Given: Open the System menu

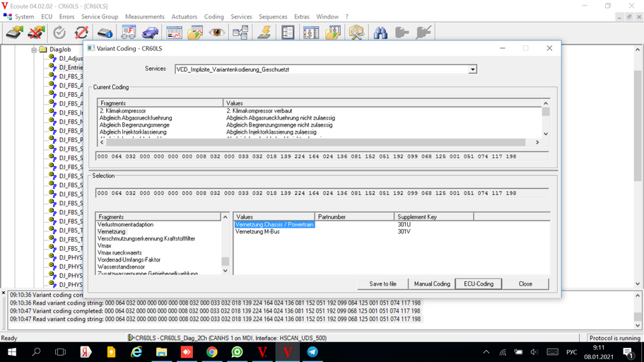Looking at the screenshot, I should pos(24,17).
